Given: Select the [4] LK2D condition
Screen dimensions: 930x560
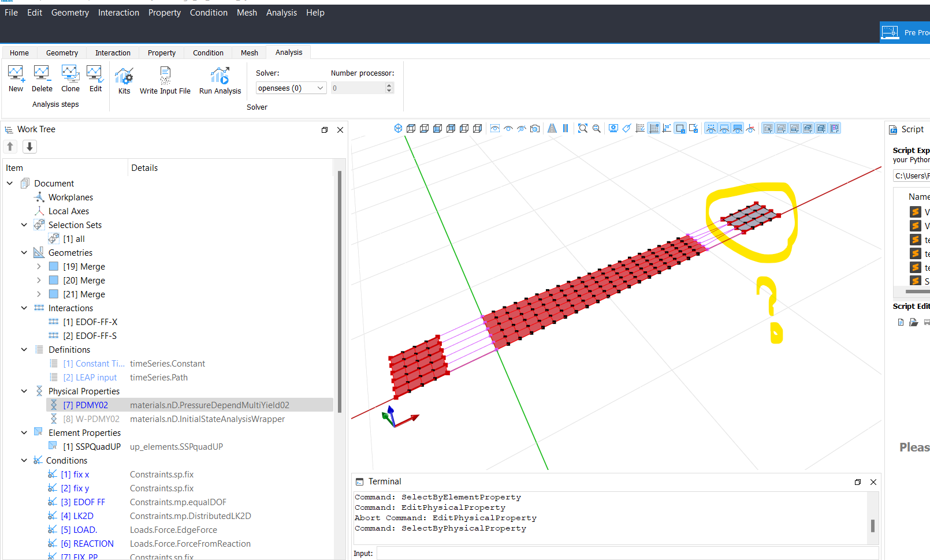Looking at the screenshot, I should (77, 516).
